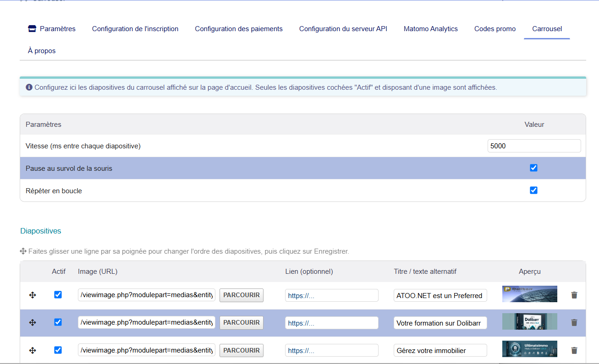Uncheck Actif for Gérez votre immobilier slide
This screenshot has width=599, height=364.
[x=58, y=350]
